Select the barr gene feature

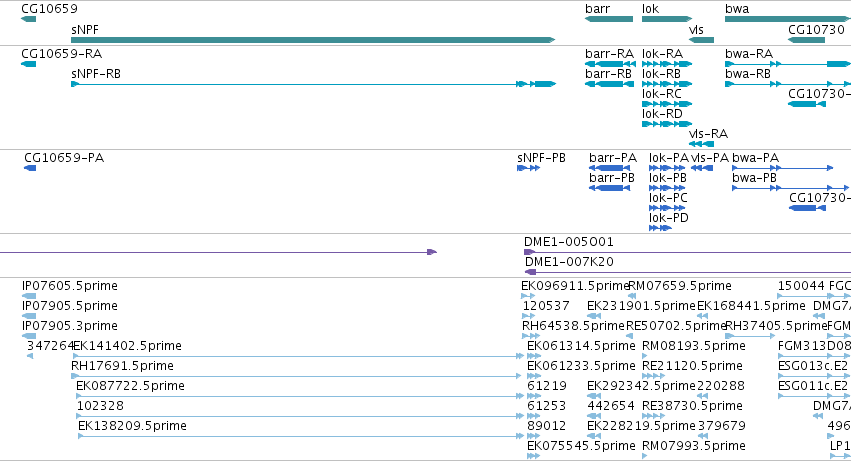click(x=609, y=19)
